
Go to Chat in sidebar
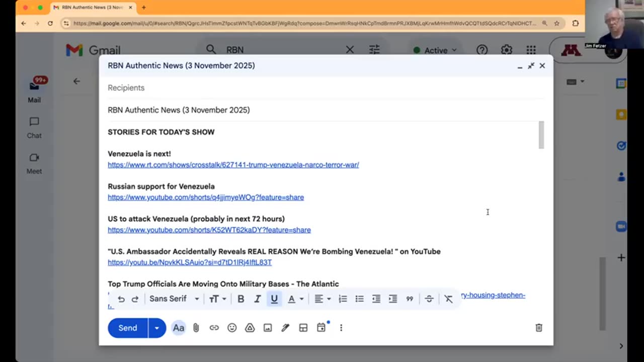click(x=34, y=128)
